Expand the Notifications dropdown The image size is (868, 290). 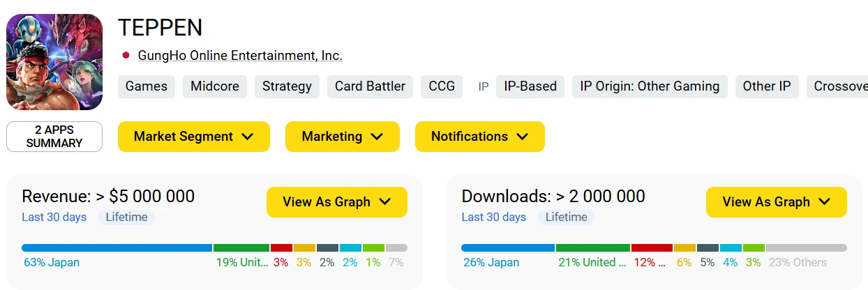tap(479, 137)
